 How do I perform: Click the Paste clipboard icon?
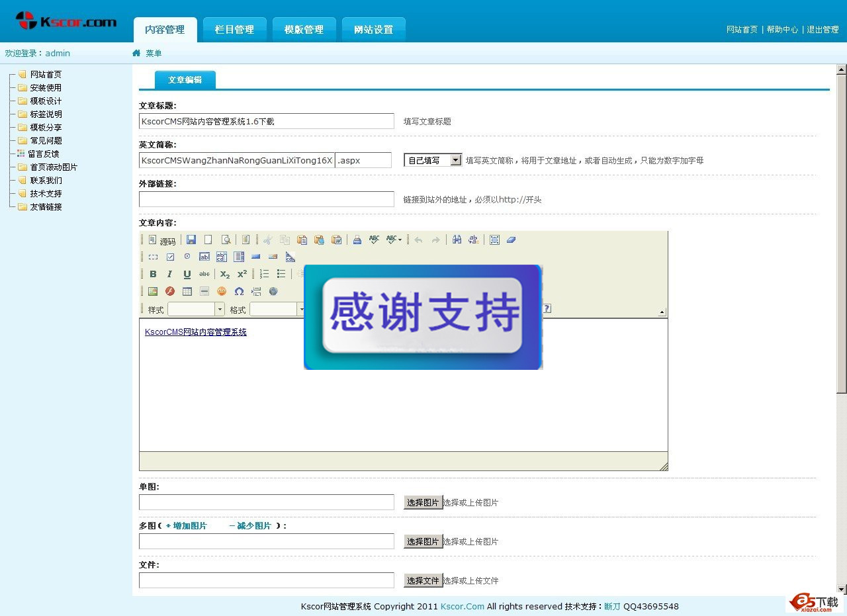[302, 240]
